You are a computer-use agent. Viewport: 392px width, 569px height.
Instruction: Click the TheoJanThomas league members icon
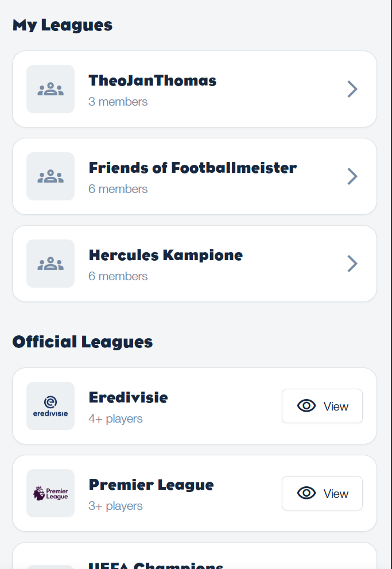click(x=51, y=89)
